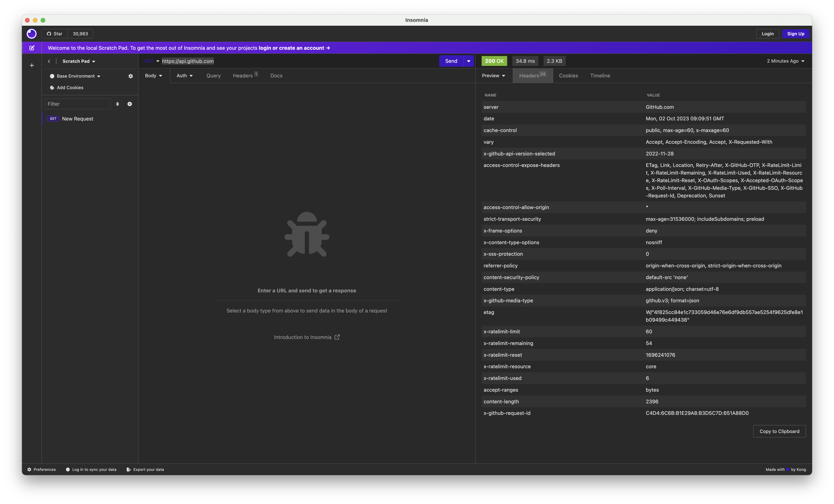Open the 2 Minutes Ago history dropdown
This screenshot has width=834, height=504.
[785, 61]
